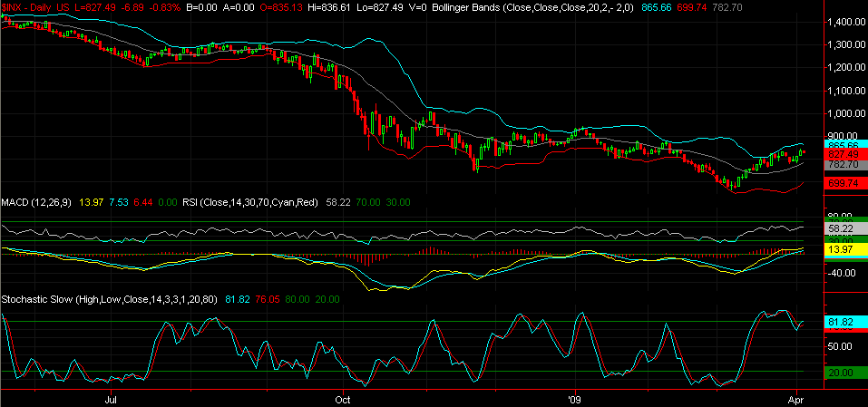Click the gray 782.70 tag on the price axis

[845, 164]
